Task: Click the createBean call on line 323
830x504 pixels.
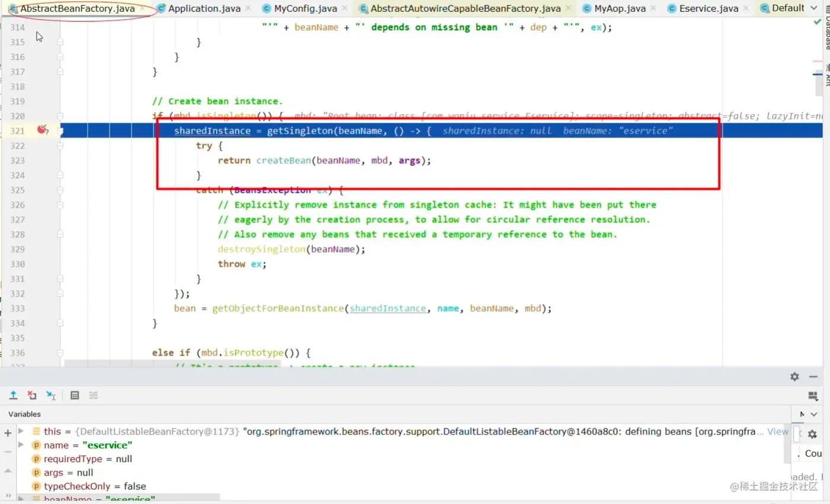Action: click(283, 161)
